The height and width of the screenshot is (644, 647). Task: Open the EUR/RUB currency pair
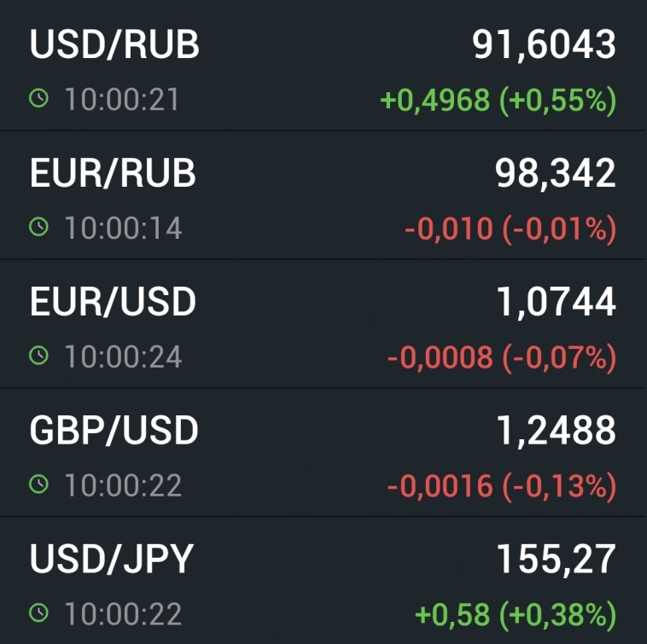(113, 173)
